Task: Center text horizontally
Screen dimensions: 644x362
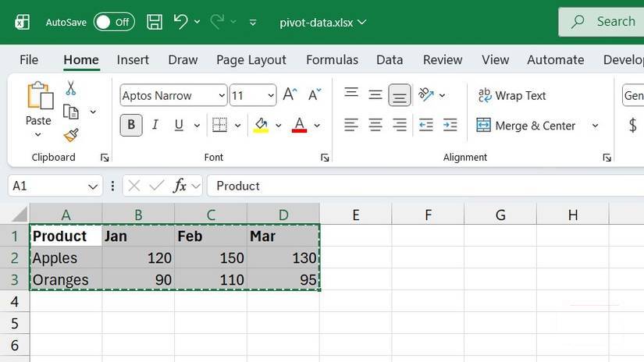Action: (375, 125)
